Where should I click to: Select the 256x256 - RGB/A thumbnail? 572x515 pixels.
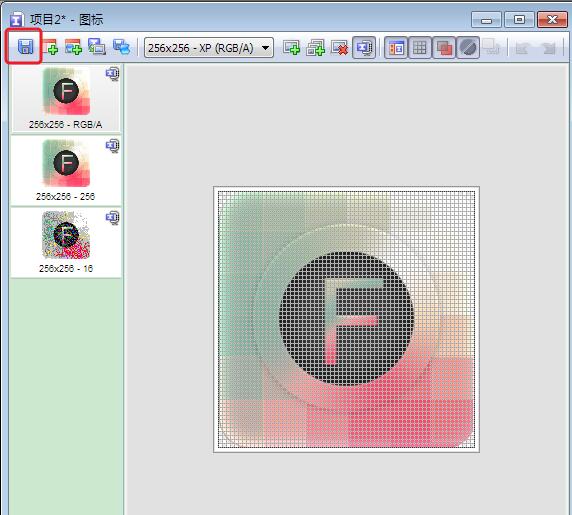point(66,98)
